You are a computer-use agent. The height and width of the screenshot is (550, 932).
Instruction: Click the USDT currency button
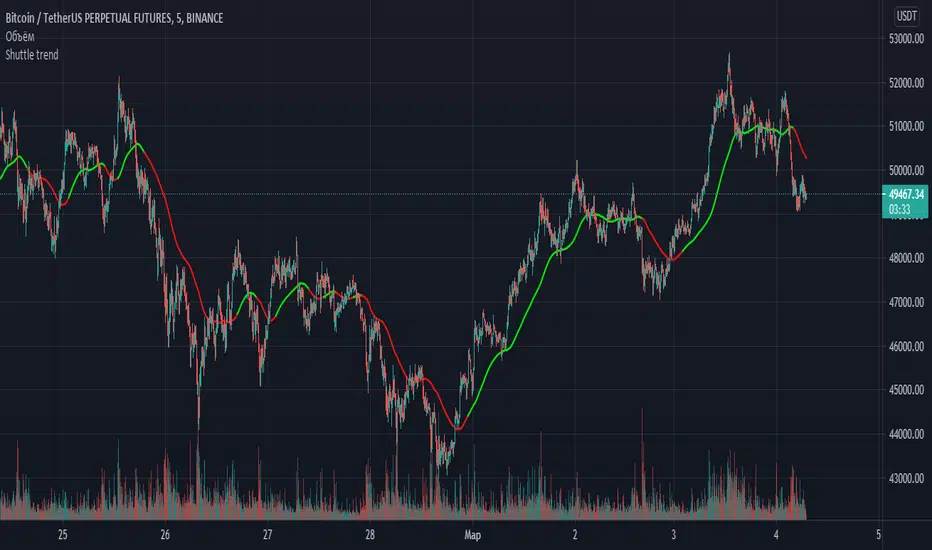tap(906, 16)
